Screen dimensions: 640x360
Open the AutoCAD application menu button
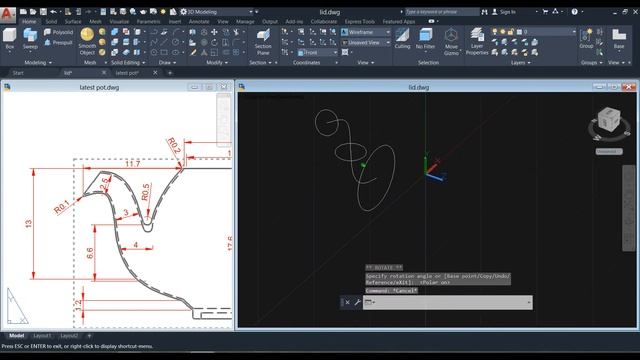click(7, 15)
